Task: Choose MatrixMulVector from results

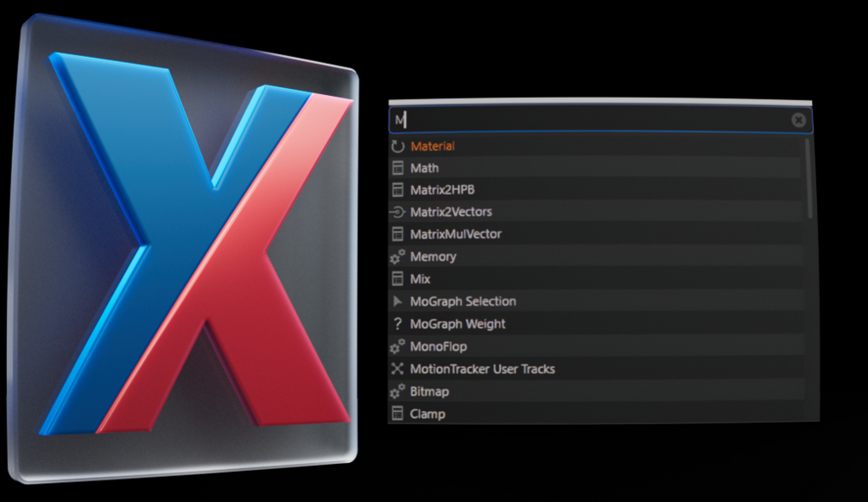Action: point(596,234)
